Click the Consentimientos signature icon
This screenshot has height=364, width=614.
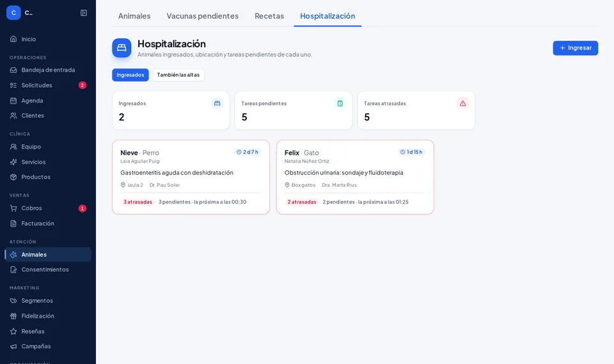pyautogui.click(x=13, y=269)
